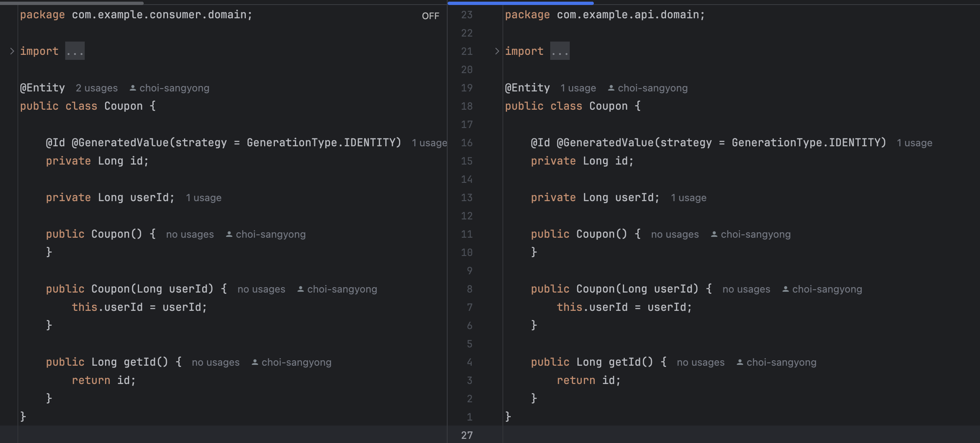Click the 'import' keyword in the right editor
The image size is (980, 443).
pyautogui.click(x=524, y=52)
